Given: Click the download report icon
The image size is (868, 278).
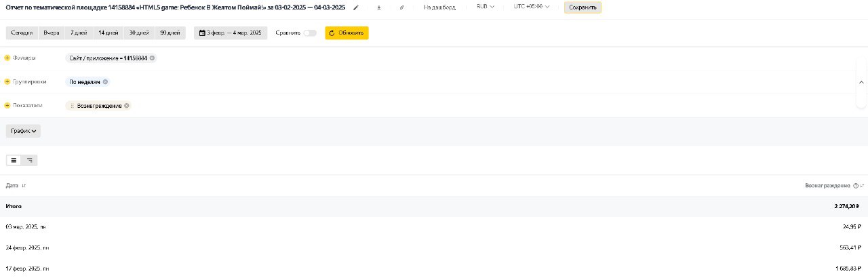Looking at the screenshot, I should [379, 7].
